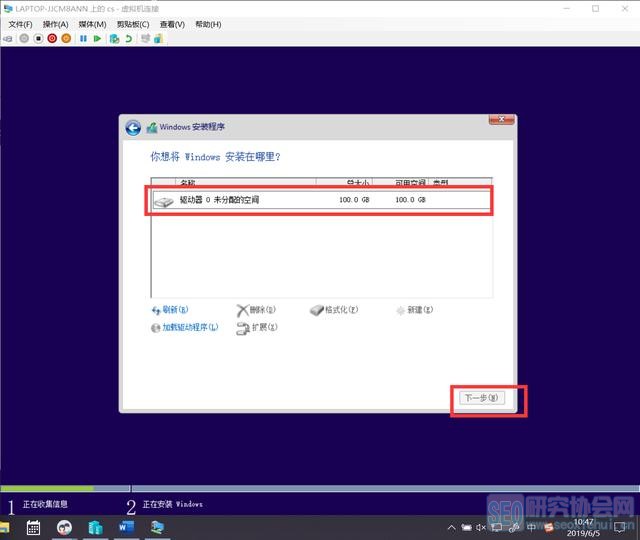Expand hidden system tray icons chevron
The width and height of the screenshot is (640, 540).
coord(451,528)
